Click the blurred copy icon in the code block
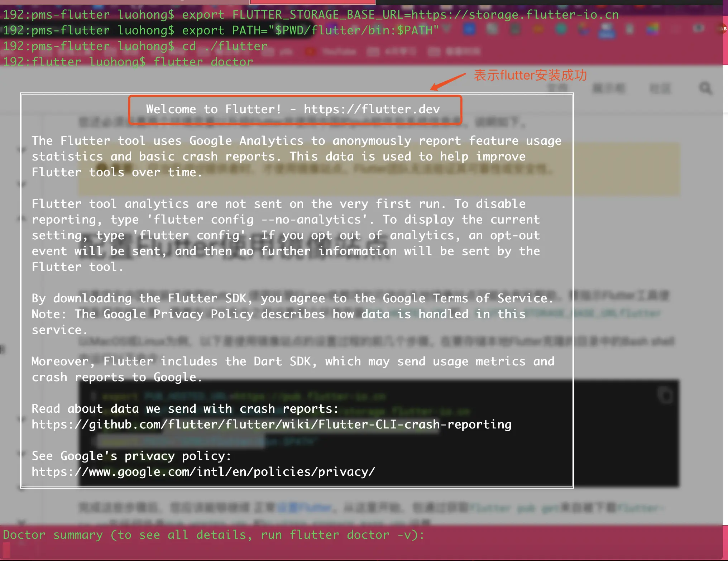Viewport: 728px width, 561px height. pyautogui.click(x=665, y=395)
